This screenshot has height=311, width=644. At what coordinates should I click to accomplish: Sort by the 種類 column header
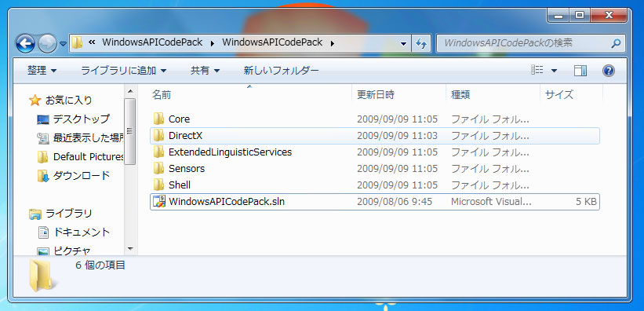460,95
